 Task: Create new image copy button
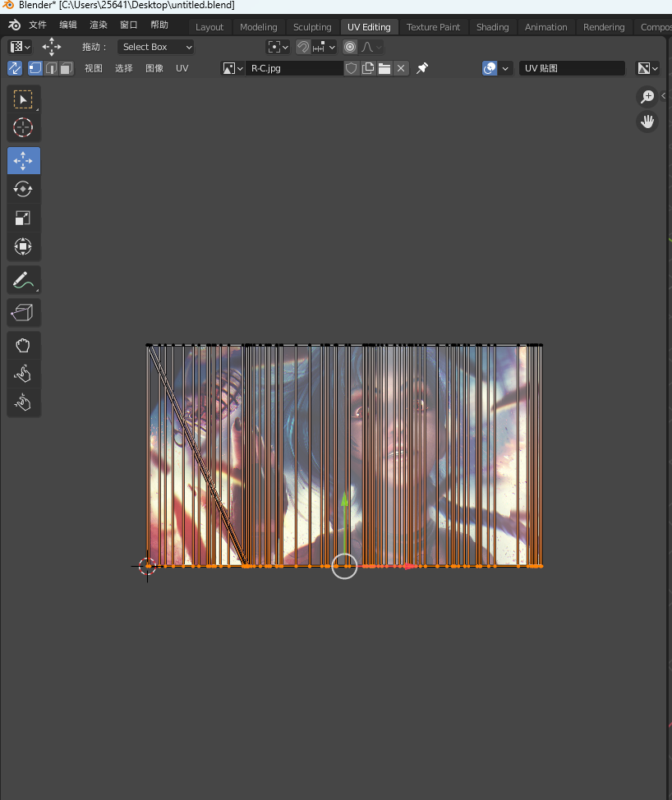click(368, 68)
